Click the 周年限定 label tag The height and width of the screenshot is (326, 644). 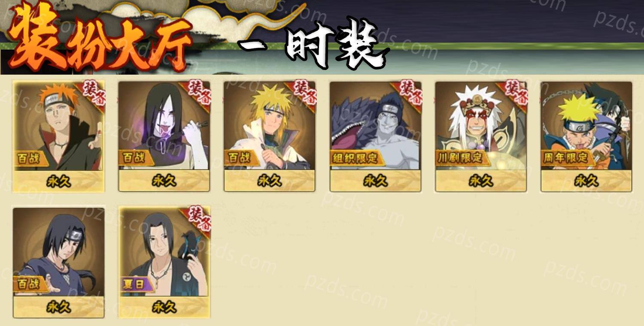[x=565, y=158]
